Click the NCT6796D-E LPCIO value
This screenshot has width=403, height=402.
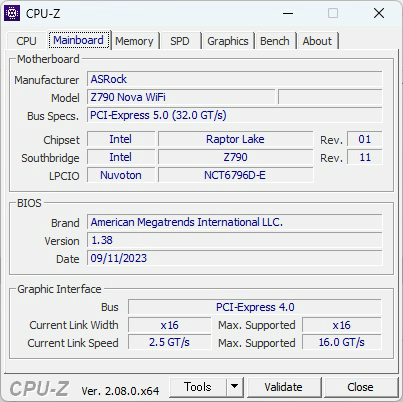coord(235,175)
